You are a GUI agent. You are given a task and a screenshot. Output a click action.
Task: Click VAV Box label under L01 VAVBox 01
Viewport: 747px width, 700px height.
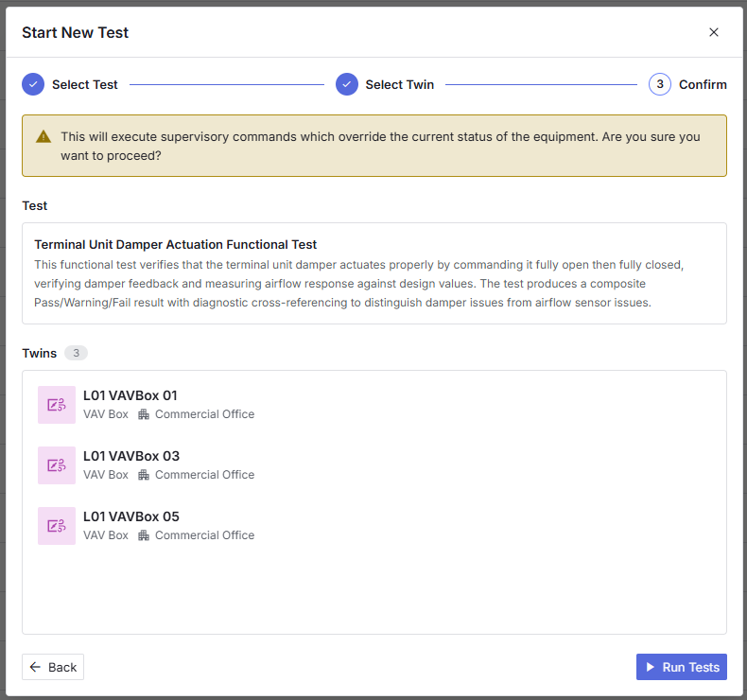[106, 414]
